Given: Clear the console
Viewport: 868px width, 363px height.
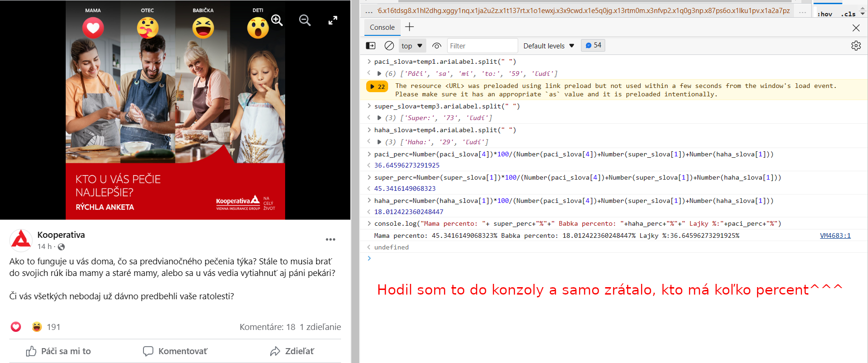Looking at the screenshot, I should (389, 46).
